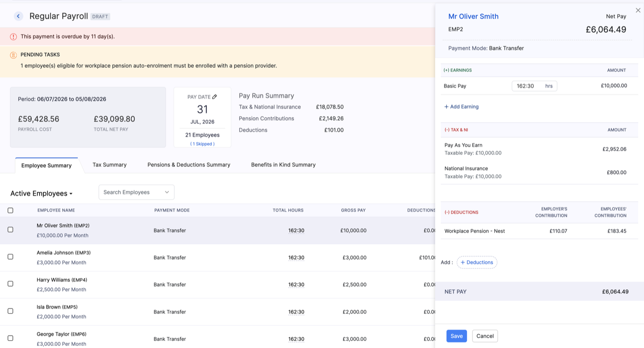
Task: Click the 1 Skipped employees link
Action: (202, 144)
